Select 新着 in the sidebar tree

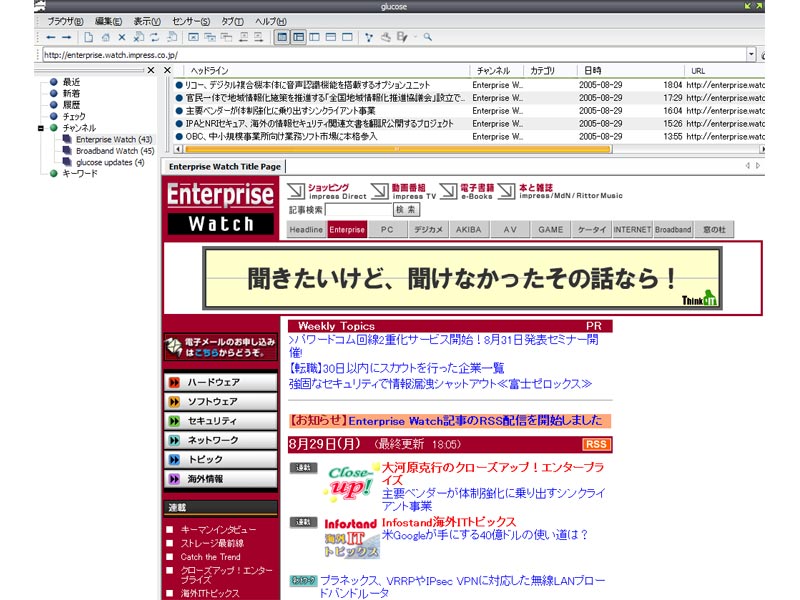[x=71, y=93]
